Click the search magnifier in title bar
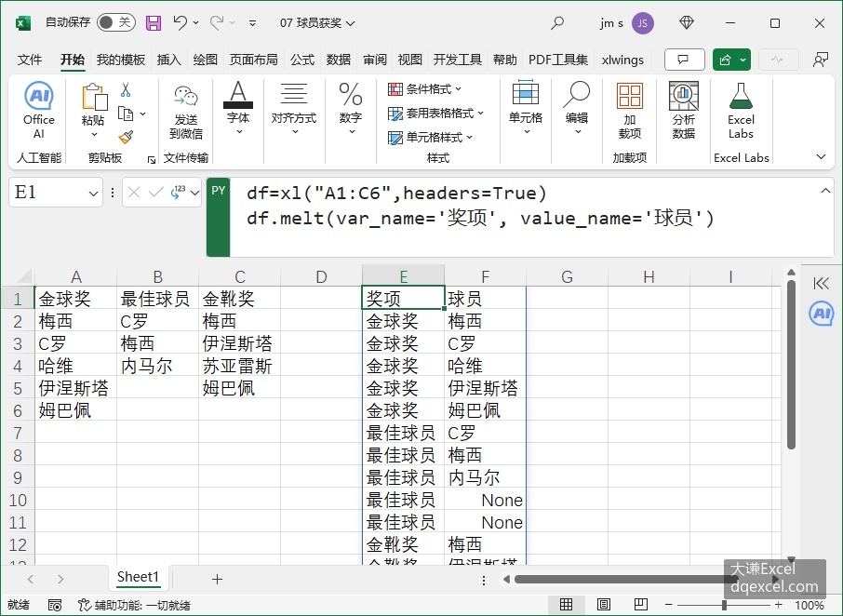The height and width of the screenshot is (616, 843). [557, 23]
